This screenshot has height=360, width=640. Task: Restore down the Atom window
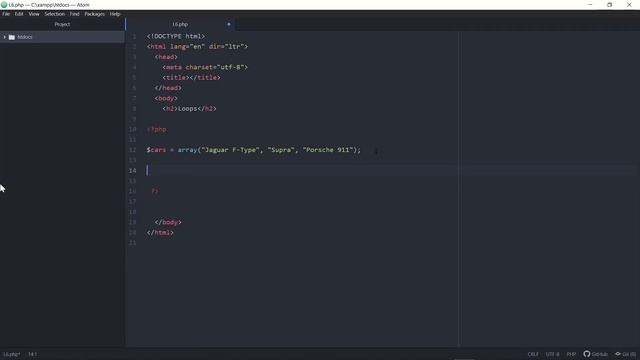pyautogui.click(x=609, y=5)
